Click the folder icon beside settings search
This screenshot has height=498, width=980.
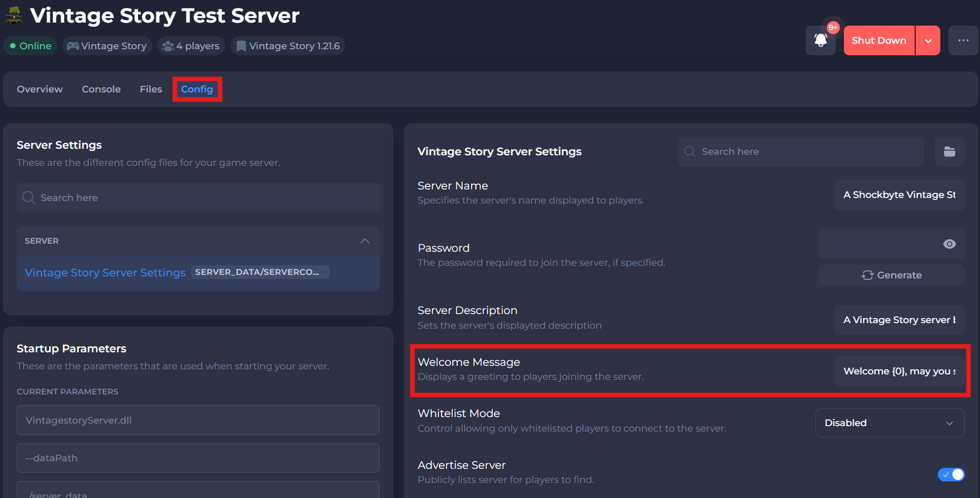[949, 151]
